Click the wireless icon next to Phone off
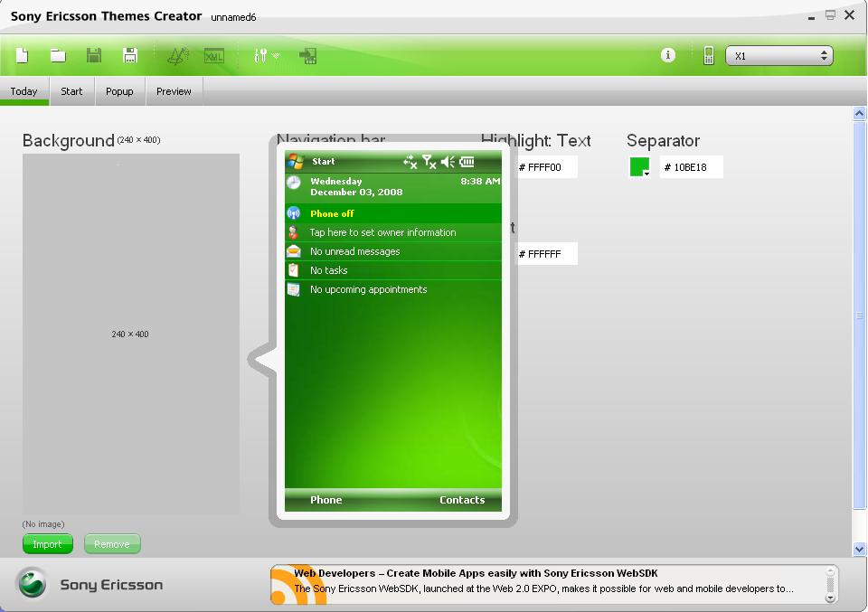The image size is (868, 612). 294,213
